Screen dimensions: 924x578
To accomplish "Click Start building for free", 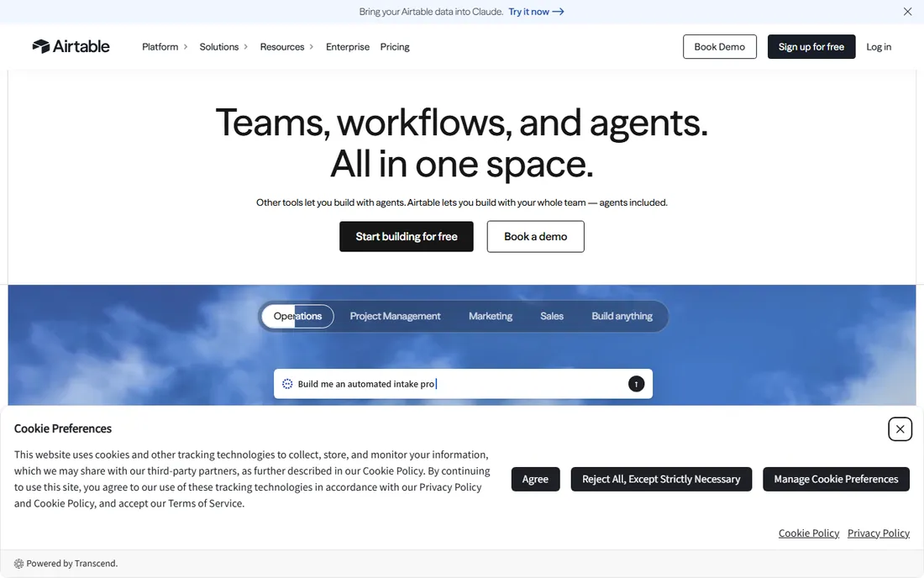I will point(406,236).
